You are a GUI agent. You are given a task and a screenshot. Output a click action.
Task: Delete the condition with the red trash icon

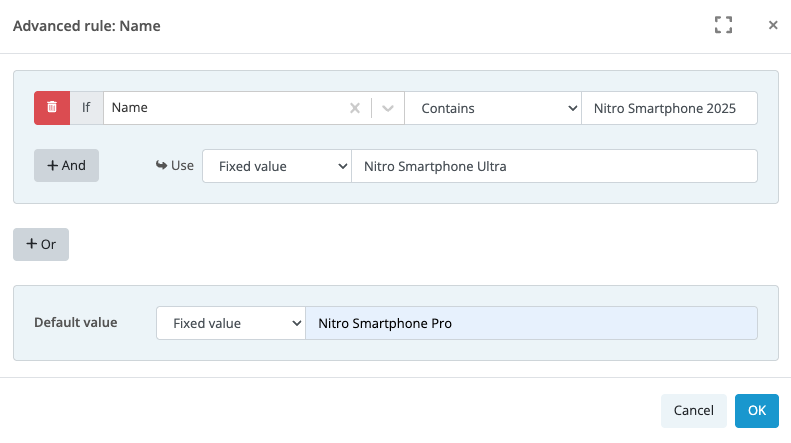(x=52, y=108)
